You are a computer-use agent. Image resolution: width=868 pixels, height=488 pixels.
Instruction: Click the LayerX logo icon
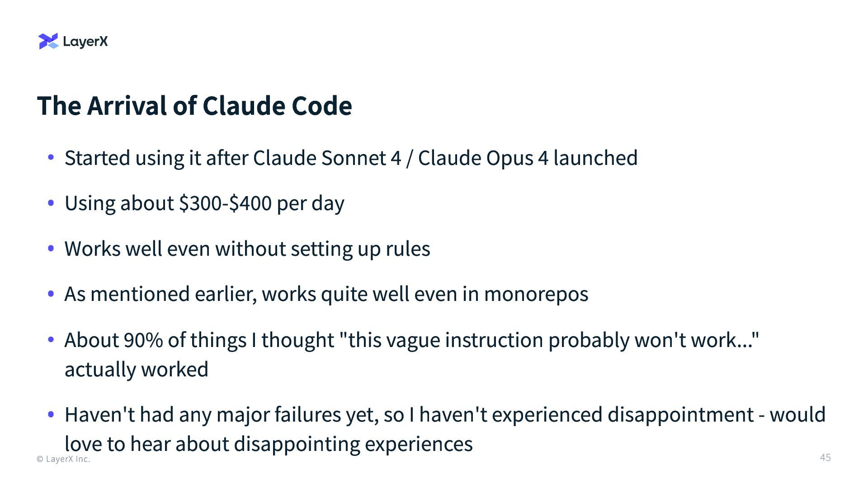48,41
